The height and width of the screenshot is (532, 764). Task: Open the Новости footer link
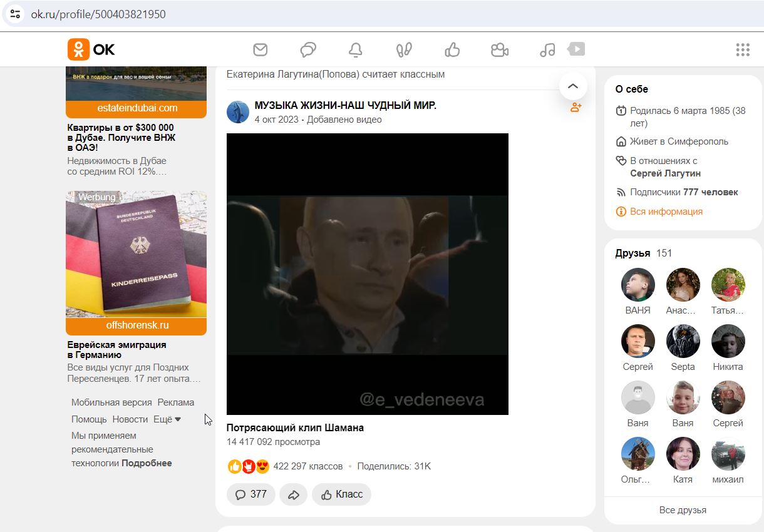point(130,419)
